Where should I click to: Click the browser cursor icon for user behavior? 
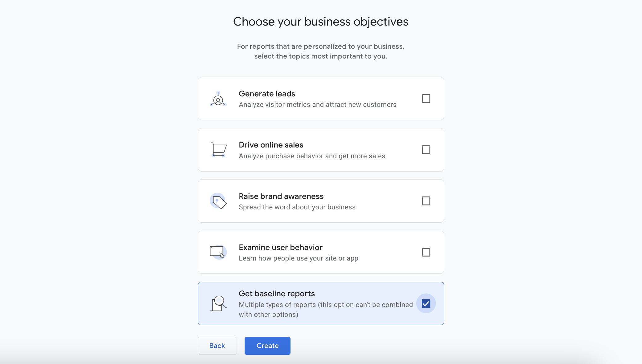[x=218, y=252]
